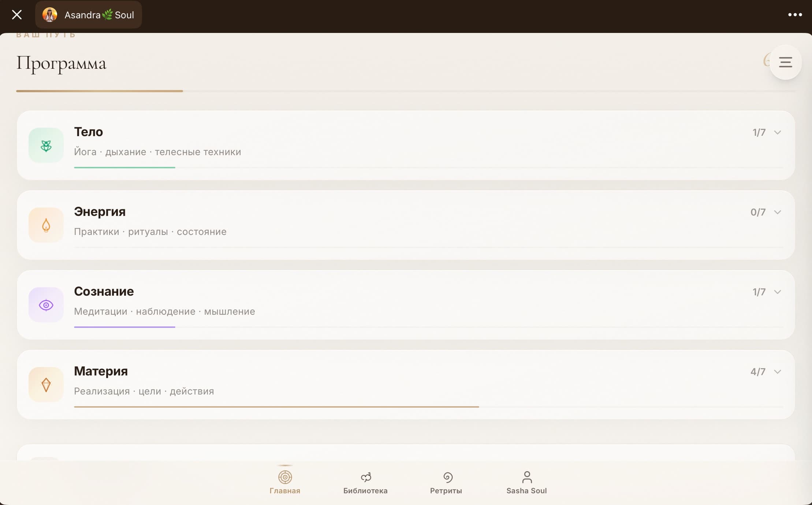Click the Asandra Soul avatar picture
Viewport: 812px width, 505px height.
[50, 15]
